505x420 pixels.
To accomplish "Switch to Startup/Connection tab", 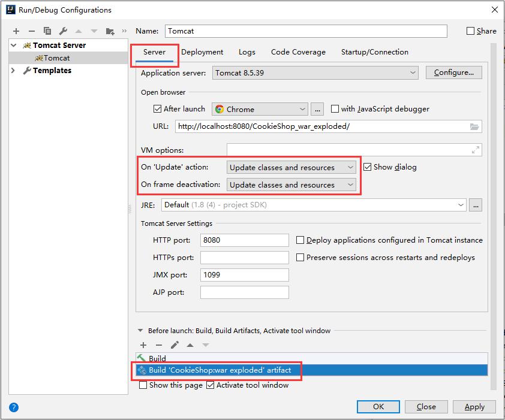I will (375, 52).
